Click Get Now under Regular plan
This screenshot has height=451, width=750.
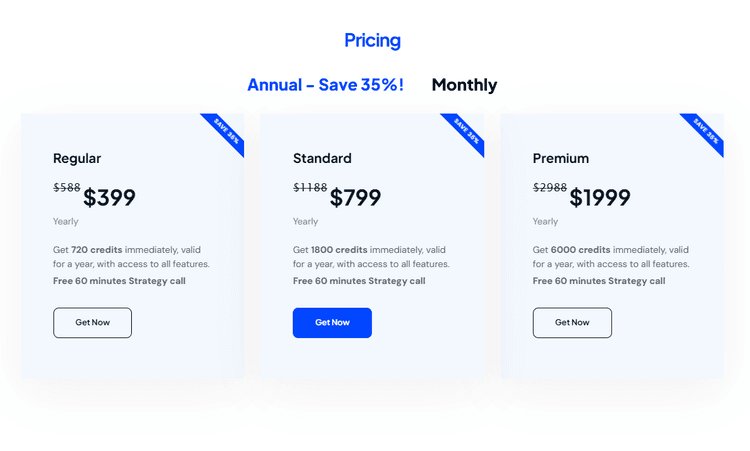[x=92, y=322]
